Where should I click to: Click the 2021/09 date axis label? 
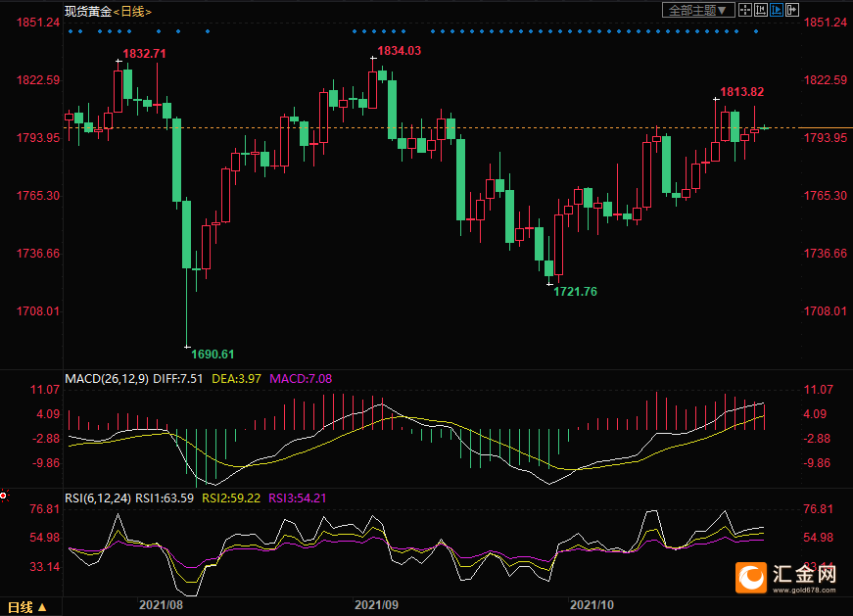376,605
